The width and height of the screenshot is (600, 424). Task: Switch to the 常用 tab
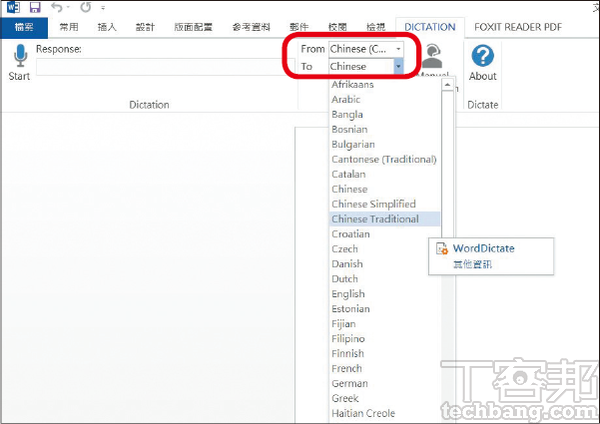point(69,27)
